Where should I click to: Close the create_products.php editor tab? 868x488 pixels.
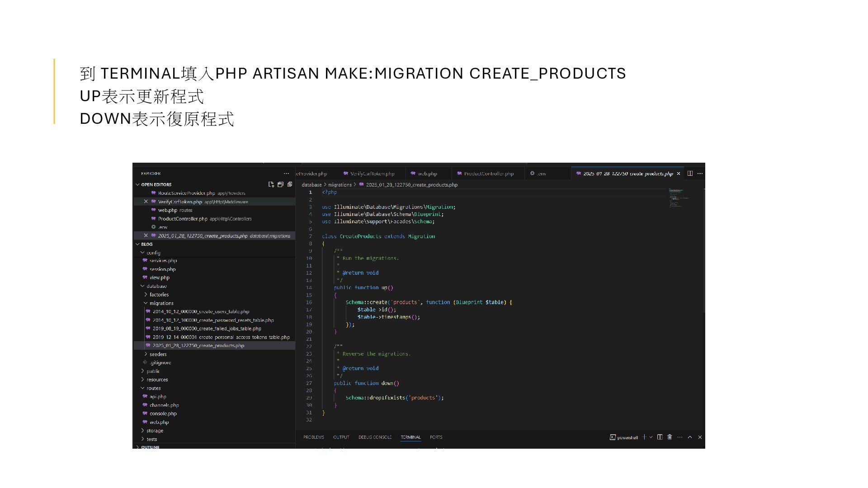pyautogui.click(x=679, y=174)
